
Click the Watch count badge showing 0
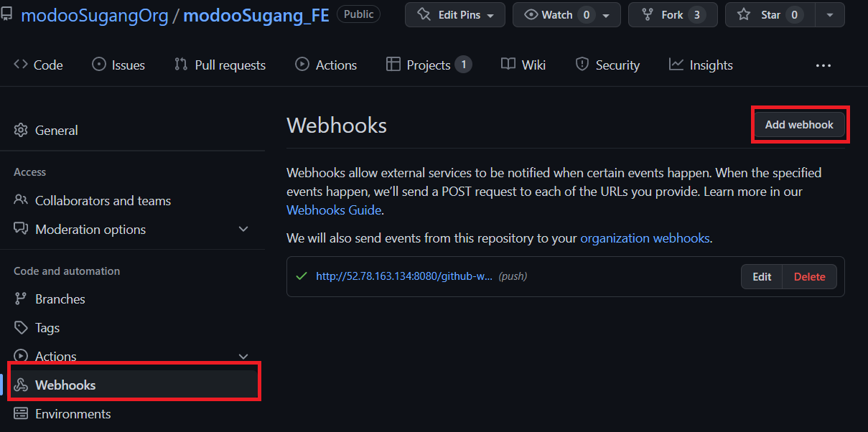pyautogui.click(x=587, y=14)
